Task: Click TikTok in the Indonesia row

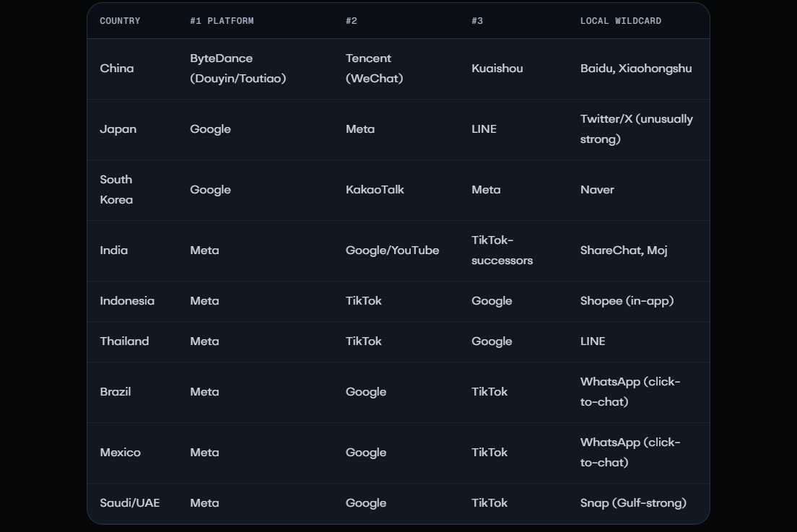Action: point(363,301)
